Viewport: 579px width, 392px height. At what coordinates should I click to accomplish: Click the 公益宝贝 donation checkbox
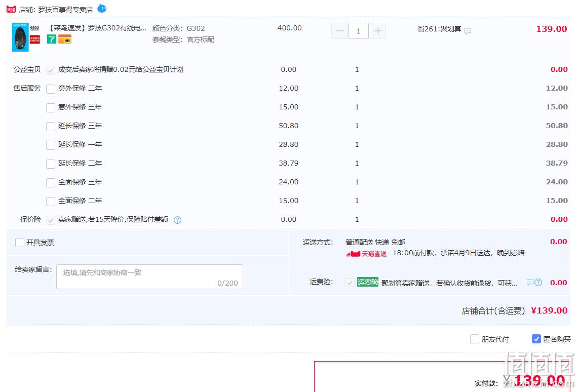51,70
